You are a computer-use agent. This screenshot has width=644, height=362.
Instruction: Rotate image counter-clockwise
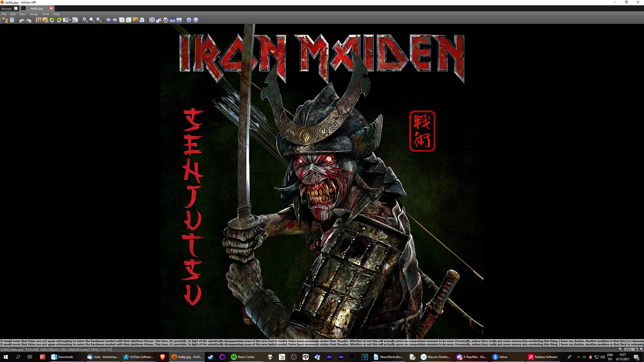coord(52,20)
